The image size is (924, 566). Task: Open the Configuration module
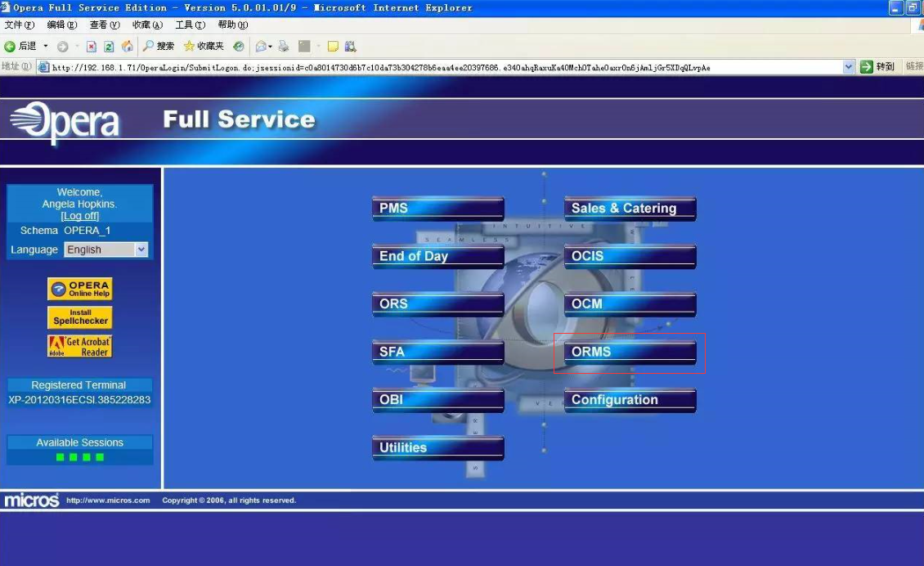pos(629,400)
